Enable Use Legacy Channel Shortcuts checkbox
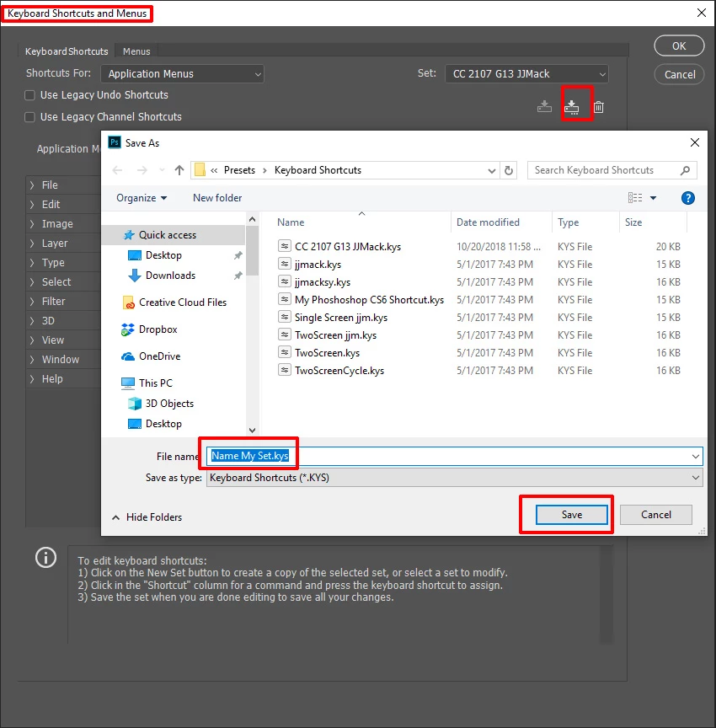Viewport: 716px width, 728px height. pos(29,117)
